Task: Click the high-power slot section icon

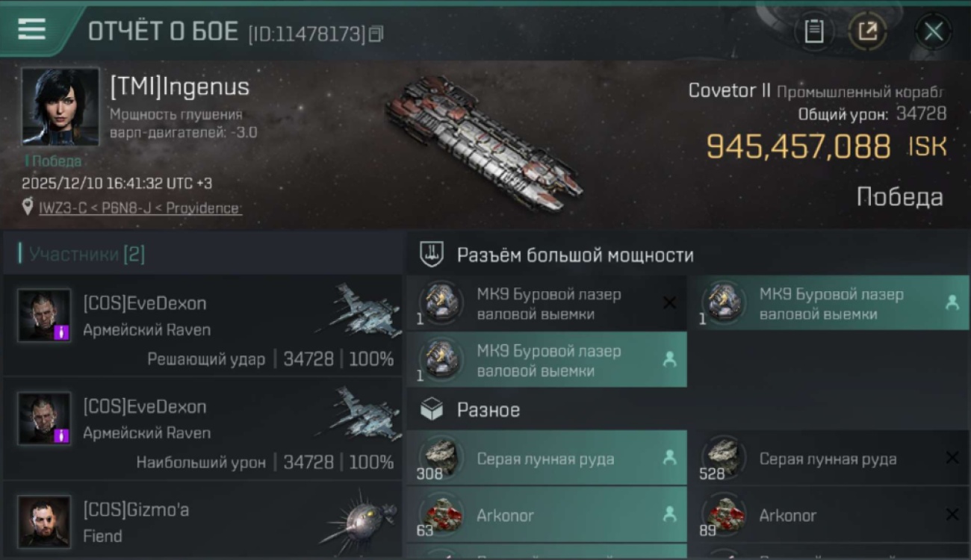Action: coord(431,255)
